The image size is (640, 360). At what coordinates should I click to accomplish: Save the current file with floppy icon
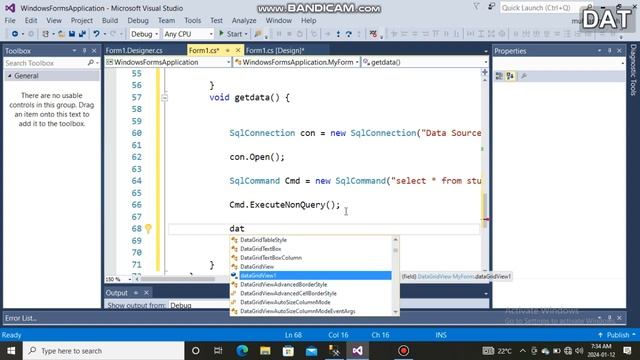(x=72, y=34)
